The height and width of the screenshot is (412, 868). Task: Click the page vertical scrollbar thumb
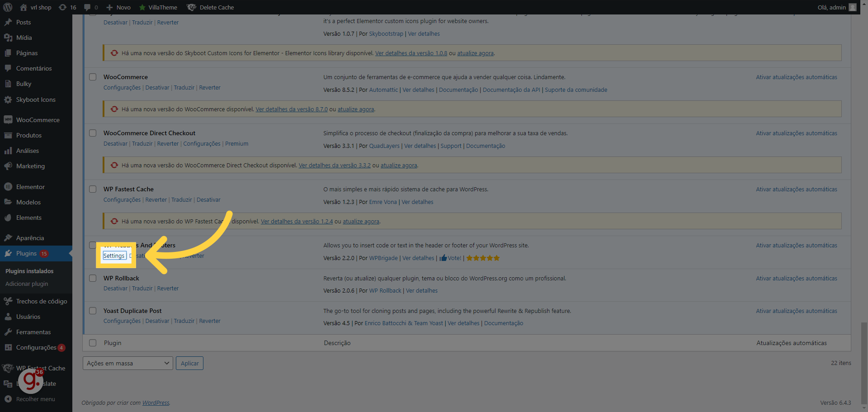pyautogui.click(x=864, y=362)
